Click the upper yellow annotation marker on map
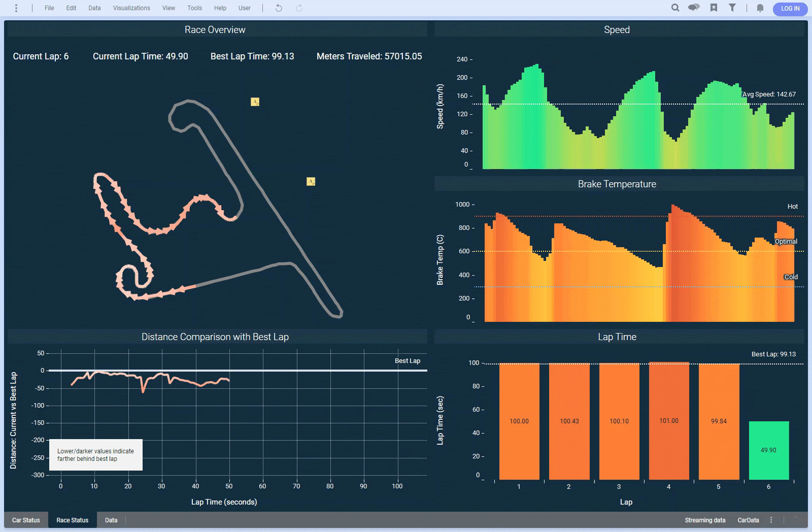Viewport: 812px width, 532px height. [x=255, y=102]
